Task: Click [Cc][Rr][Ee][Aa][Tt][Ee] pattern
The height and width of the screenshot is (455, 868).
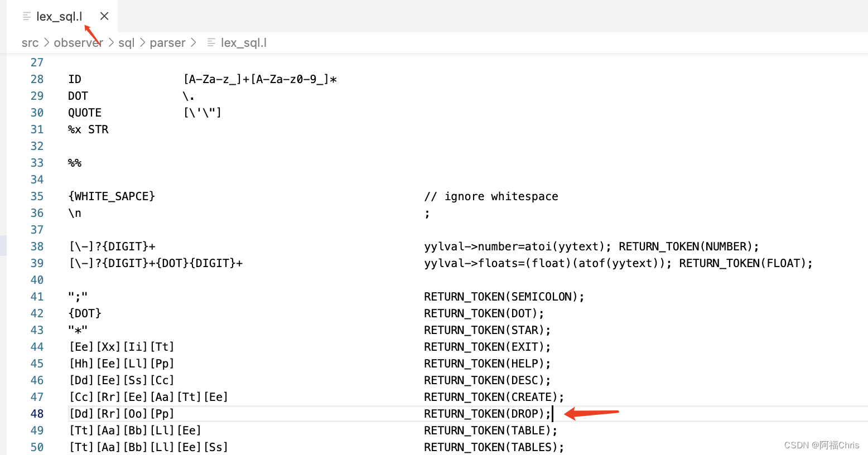Action: point(148,397)
